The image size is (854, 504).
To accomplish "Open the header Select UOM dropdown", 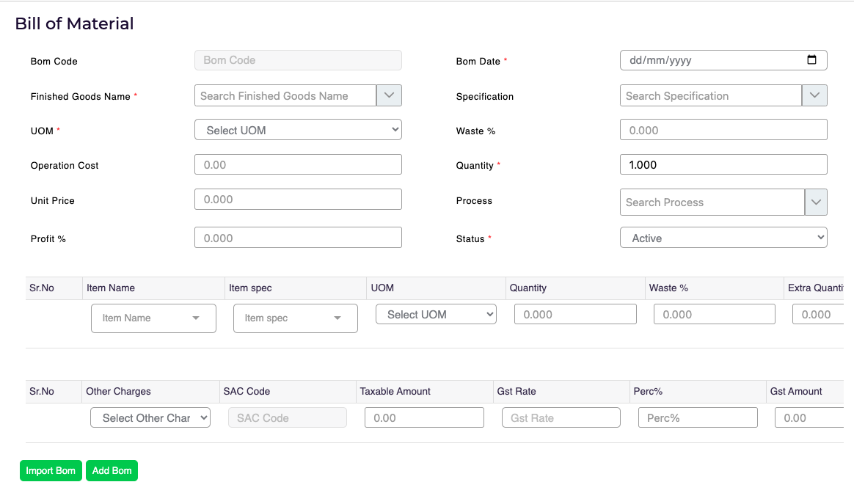I will (x=298, y=130).
